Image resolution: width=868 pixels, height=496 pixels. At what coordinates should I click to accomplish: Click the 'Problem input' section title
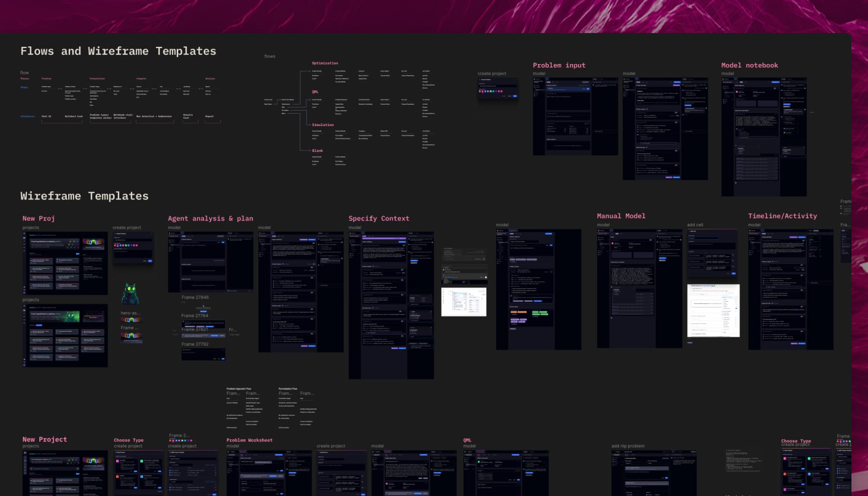point(559,65)
